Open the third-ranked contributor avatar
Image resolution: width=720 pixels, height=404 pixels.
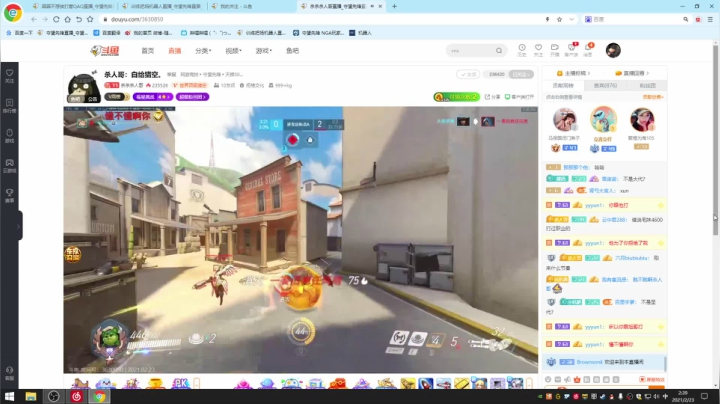(642, 120)
